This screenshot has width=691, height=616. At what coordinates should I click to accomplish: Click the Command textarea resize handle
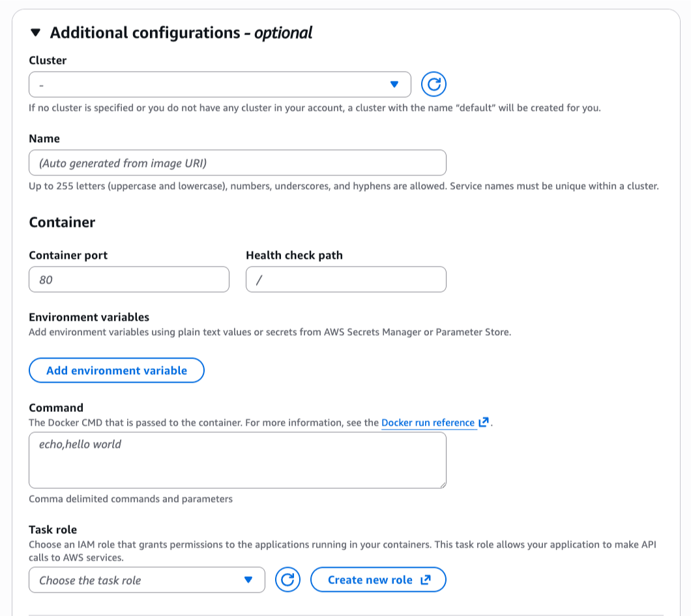click(x=443, y=484)
